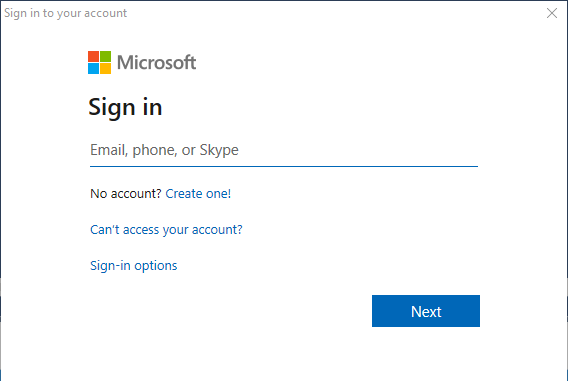
Task: Click the Microsoft wordmark text
Action: (156, 62)
